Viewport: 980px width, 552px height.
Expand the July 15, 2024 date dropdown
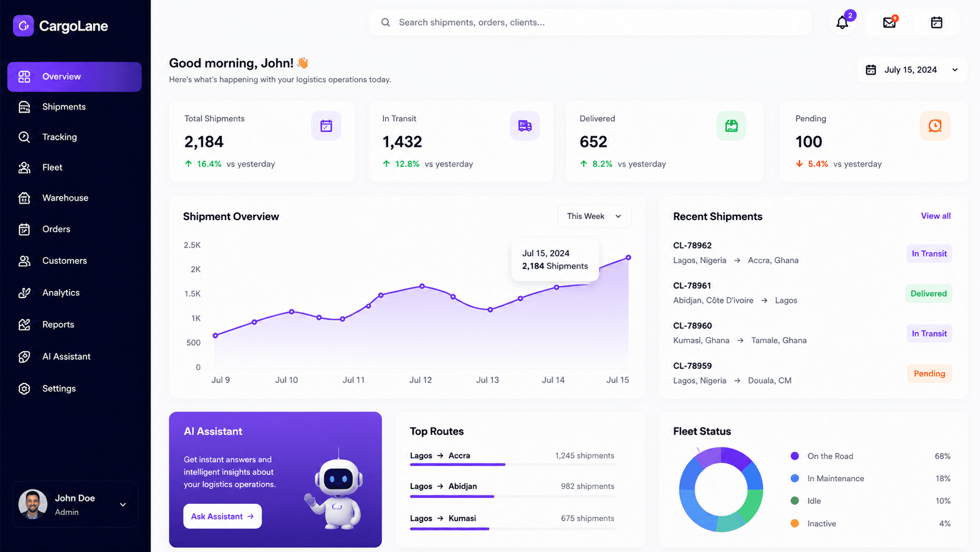click(912, 70)
